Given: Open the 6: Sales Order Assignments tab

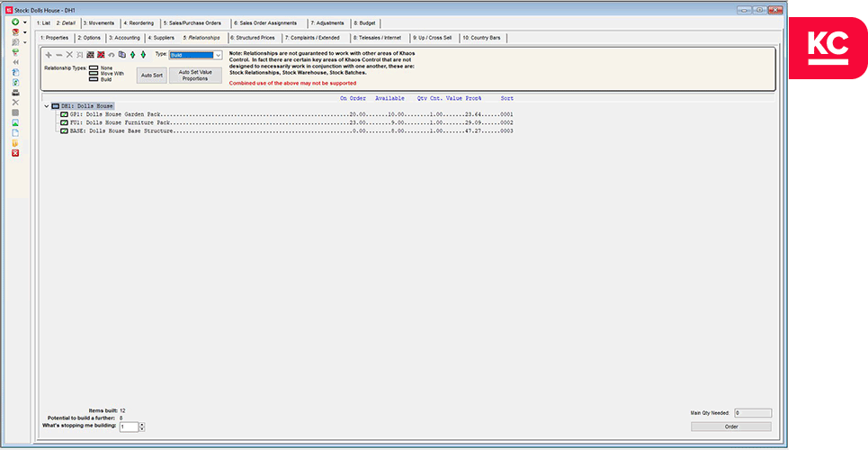Looking at the screenshot, I should click(x=265, y=23).
